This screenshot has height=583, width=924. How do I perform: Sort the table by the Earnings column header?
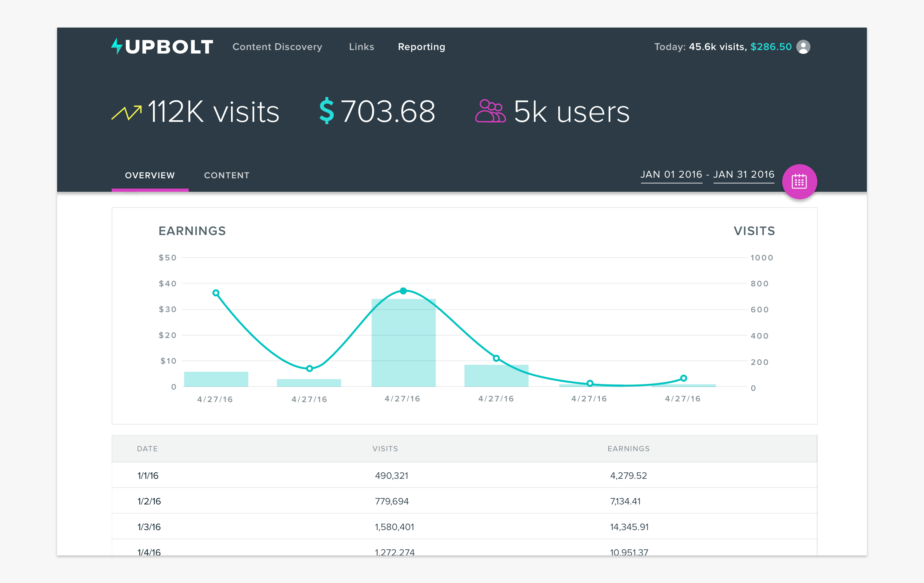(x=628, y=448)
